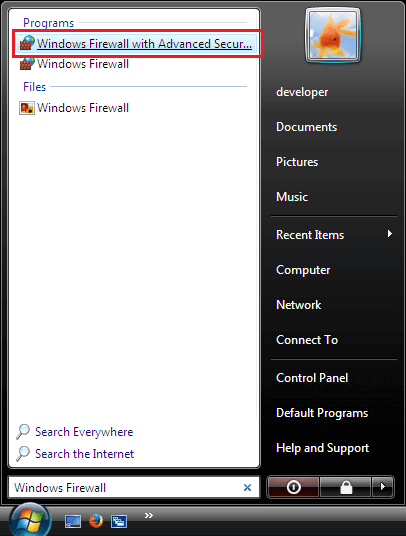Lock the computer with the padlock button
Image resolution: width=406 pixels, height=536 pixels.
coord(346,487)
